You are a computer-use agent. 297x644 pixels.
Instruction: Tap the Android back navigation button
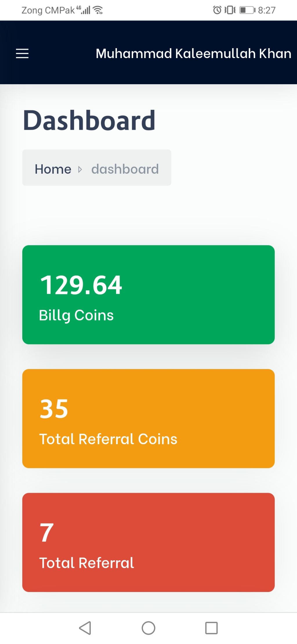point(85,628)
